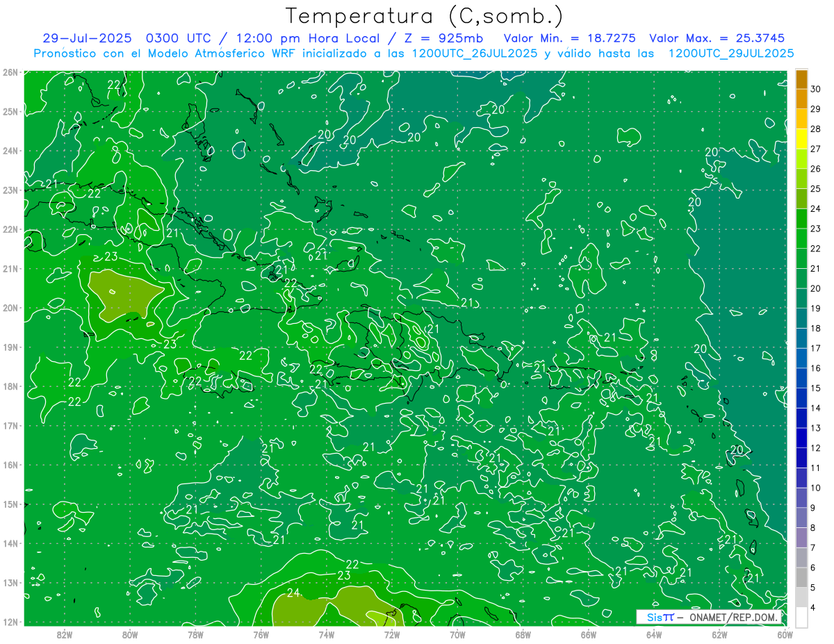The image size is (834, 644).
Task: Click the '21N' latitude axis label
Action: [10, 268]
